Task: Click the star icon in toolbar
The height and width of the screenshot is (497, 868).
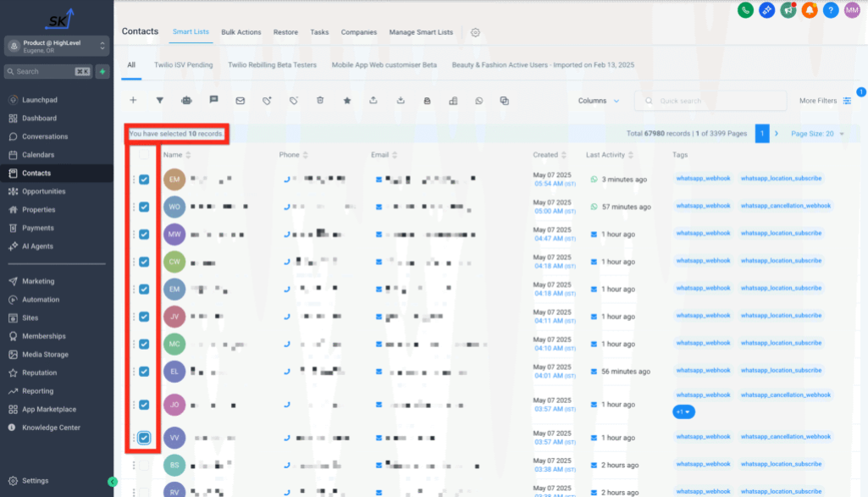Action: tap(346, 101)
